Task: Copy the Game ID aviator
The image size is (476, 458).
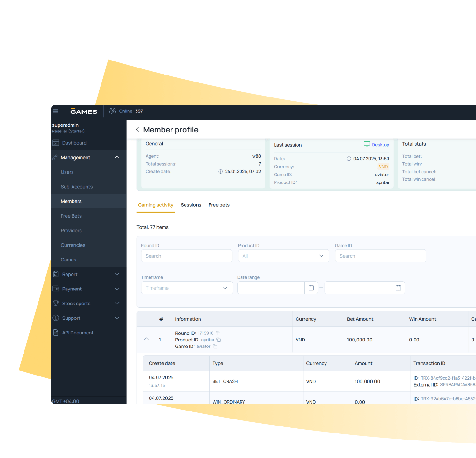Action: tap(215, 347)
